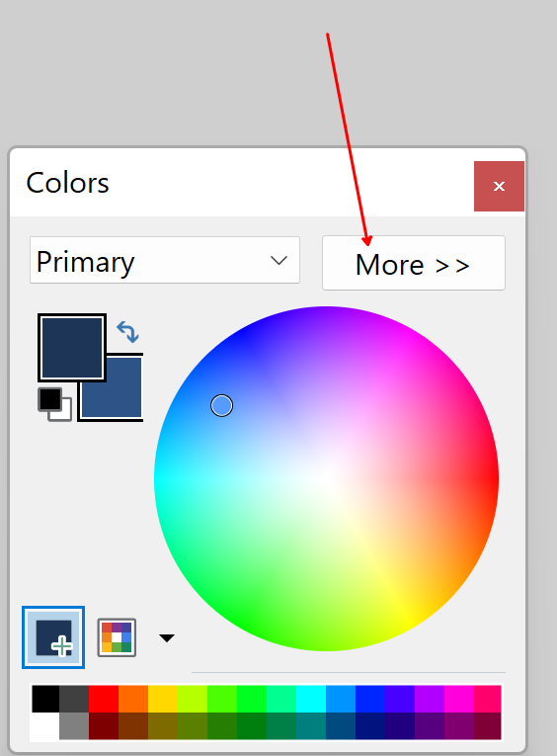557x756 pixels.
Task: Click the chevron in the Primary combo box
Action: [278, 261]
